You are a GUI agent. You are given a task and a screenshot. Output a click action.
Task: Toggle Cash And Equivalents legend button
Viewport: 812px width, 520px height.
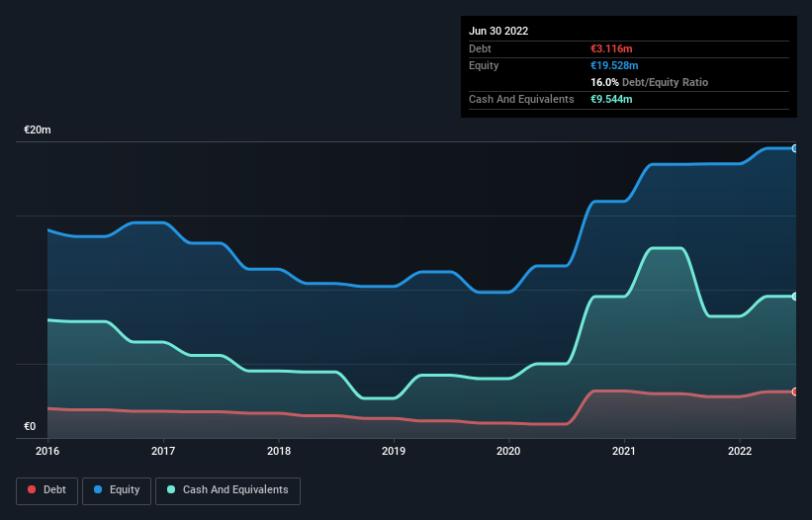click(x=227, y=490)
